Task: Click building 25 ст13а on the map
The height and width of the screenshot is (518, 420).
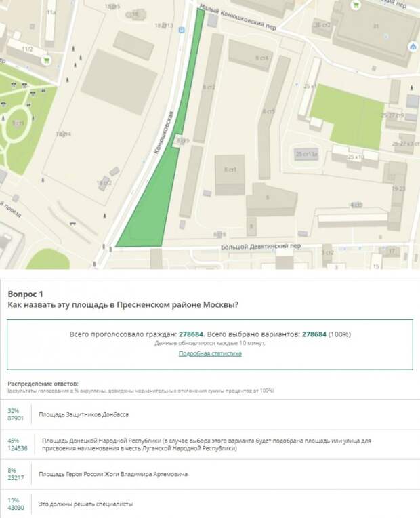Action: [306, 154]
